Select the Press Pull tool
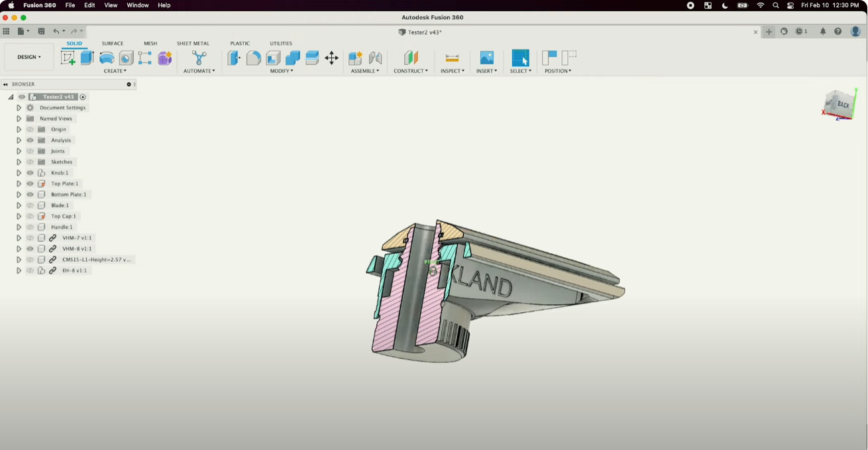Image resolution: width=868 pixels, height=450 pixels. (x=234, y=58)
